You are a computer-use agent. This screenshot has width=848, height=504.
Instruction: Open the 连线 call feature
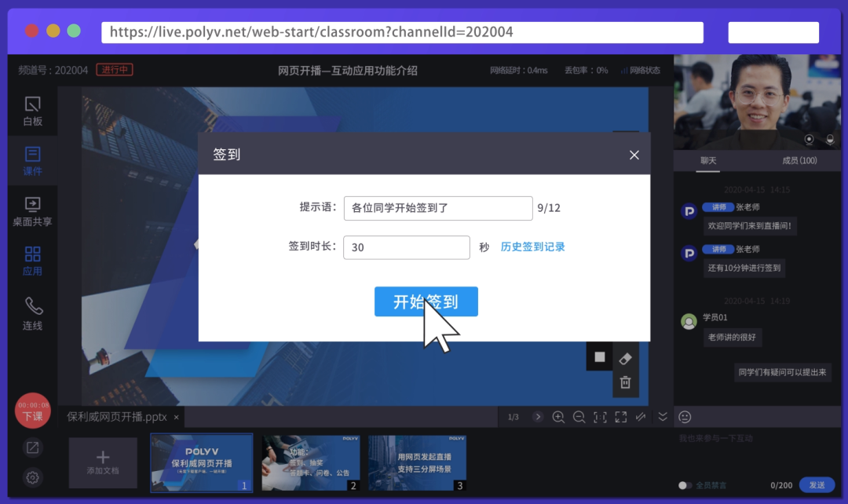[32, 312]
